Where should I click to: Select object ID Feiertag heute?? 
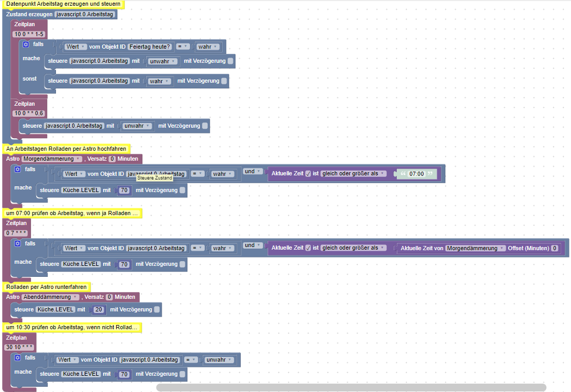point(150,47)
